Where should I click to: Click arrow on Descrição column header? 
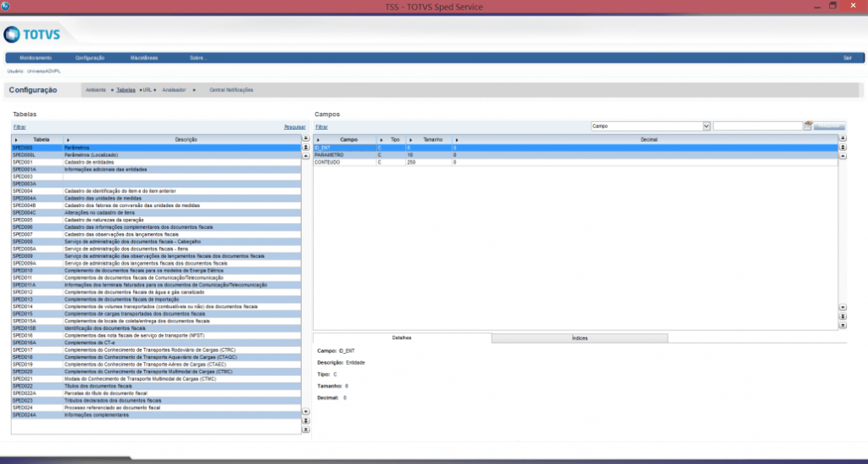point(68,140)
